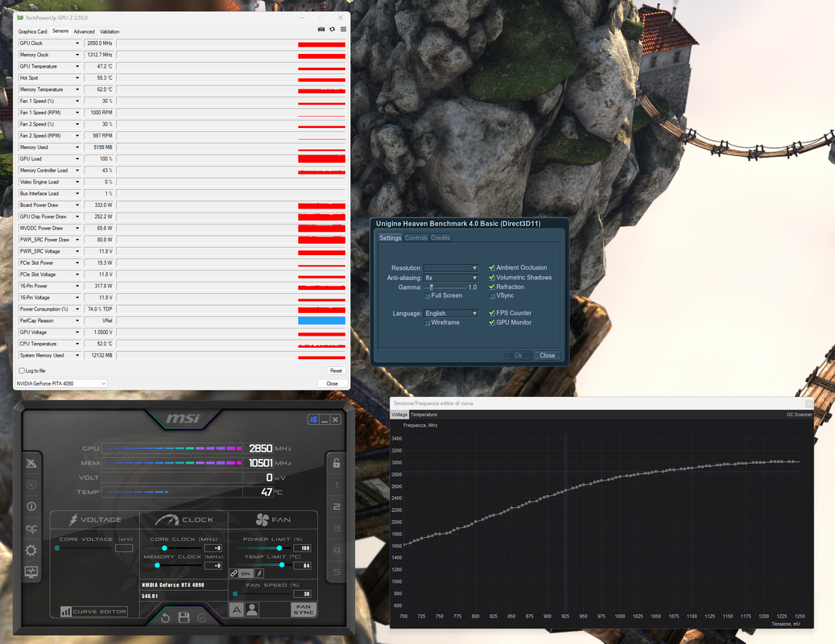
Task: Open Anti-aliasing 8x dropdown
Action: (x=451, y=278)
